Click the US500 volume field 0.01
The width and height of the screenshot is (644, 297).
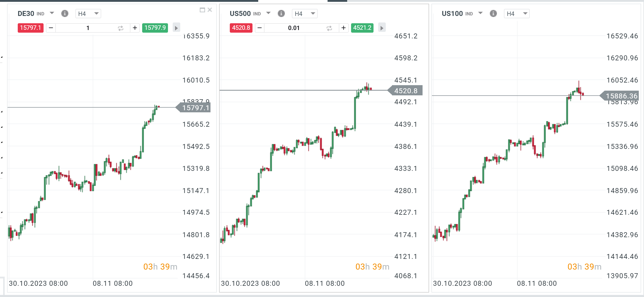pyautogui.click(x=294, y=28)
